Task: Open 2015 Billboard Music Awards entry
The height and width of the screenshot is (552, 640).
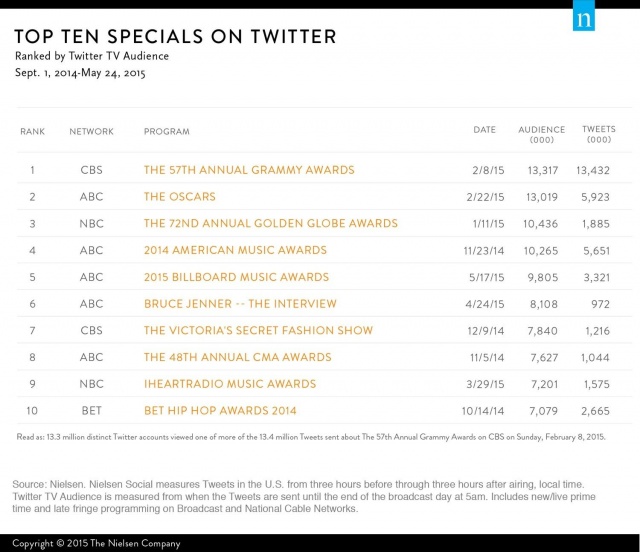Action: point(236,277)
